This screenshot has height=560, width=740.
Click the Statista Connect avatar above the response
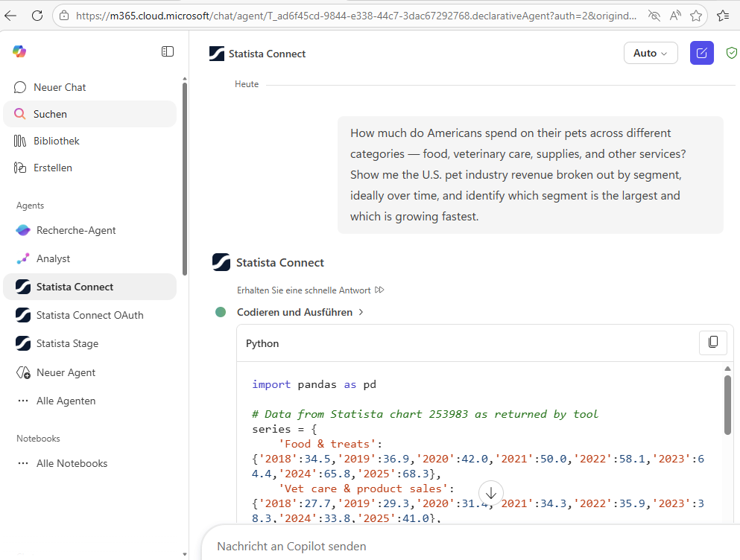tap(221, 262)
